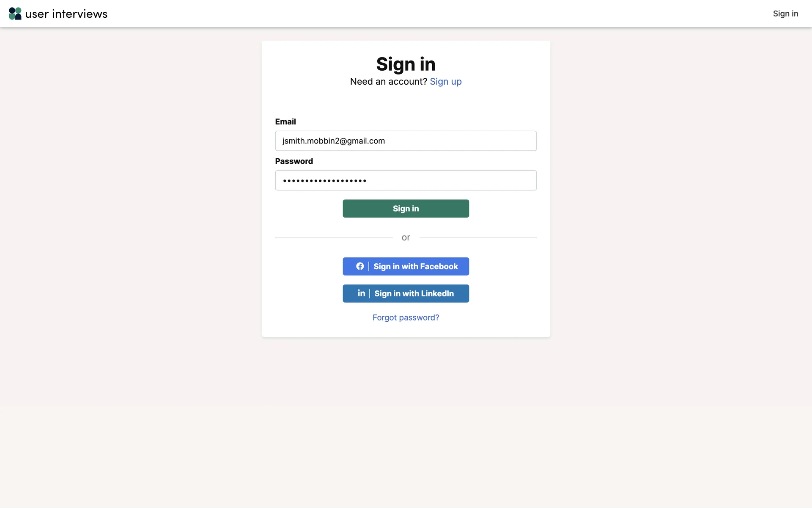Screen dimensions: 812x508
Task: Click the horizontal divider line right of "or"
Action: point(478,237)
